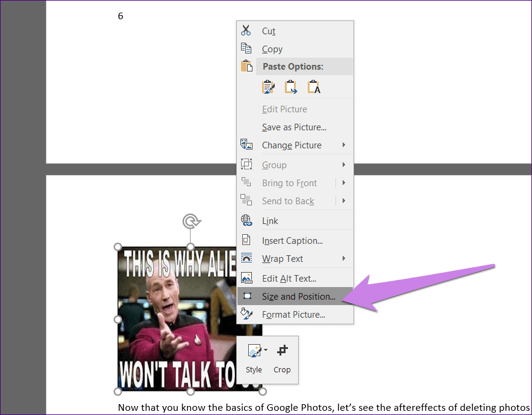532x415 pixels.
Task: Click the Bring to Front icon
Action: click(x=246, y=182)
